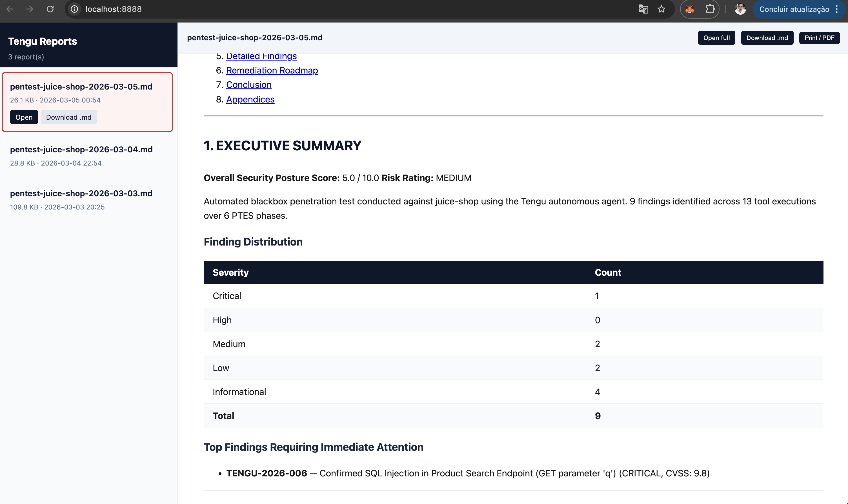
Task: Click '28.8 KB · 2026-03-04 22:54' metadata
Action: (56, 163)
